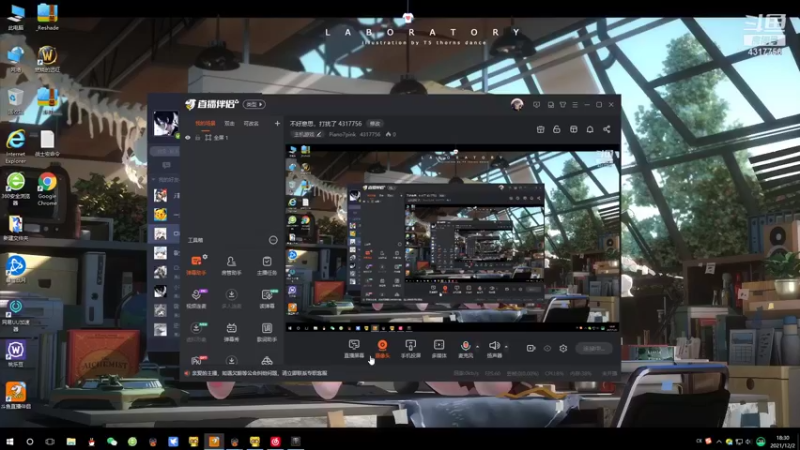Open the Google Chrome desktop shortcut
The height and width of the screenshot is (450, 800).
[x=47, y=188]
